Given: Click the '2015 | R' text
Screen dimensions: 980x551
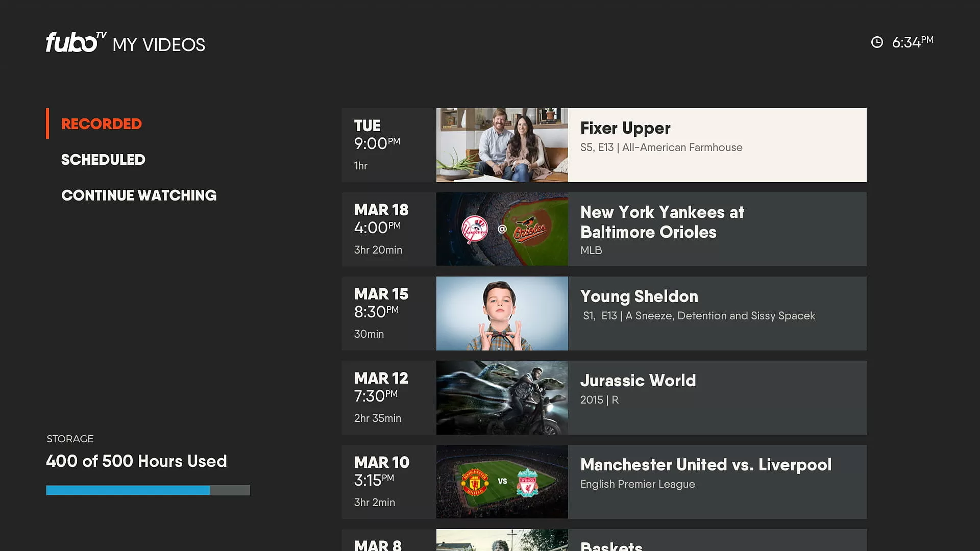Looking at the screenshot, I should coord(599,400).
